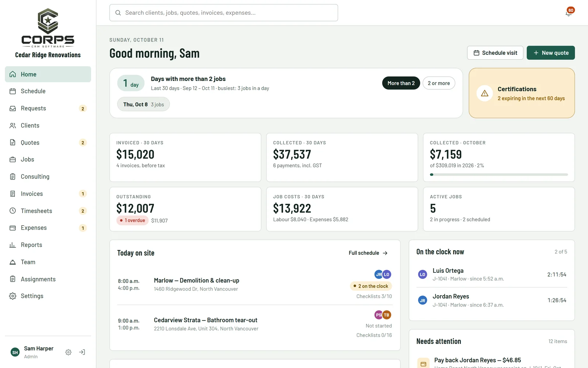Open Reports in the sidebar
Screen dimensions: 588x368
coord(48,245)
